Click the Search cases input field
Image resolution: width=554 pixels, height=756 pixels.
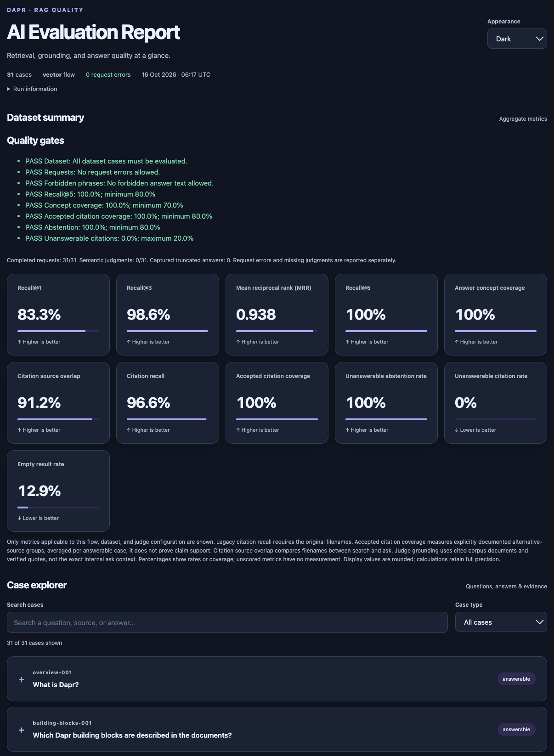pos(227,622)
